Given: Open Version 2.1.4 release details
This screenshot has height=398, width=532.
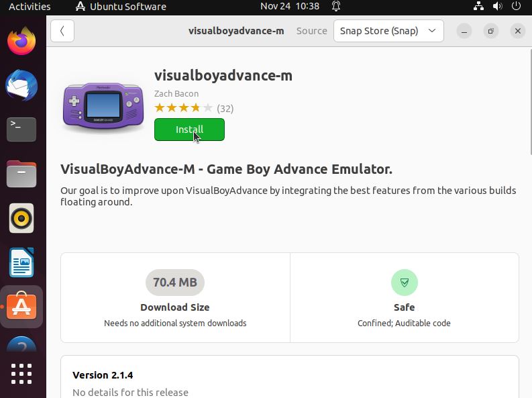Looking at the screenshot, I should 290,377.
